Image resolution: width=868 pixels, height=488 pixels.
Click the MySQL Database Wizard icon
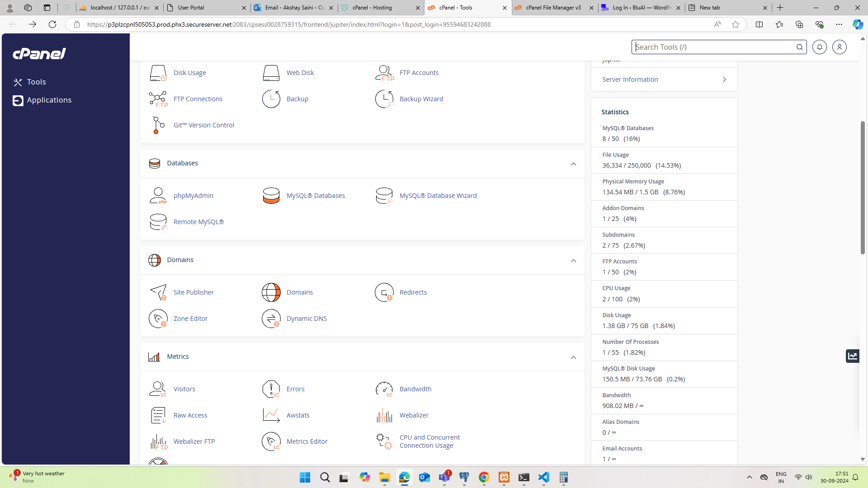pyautogui.click(x=384, y=196)
